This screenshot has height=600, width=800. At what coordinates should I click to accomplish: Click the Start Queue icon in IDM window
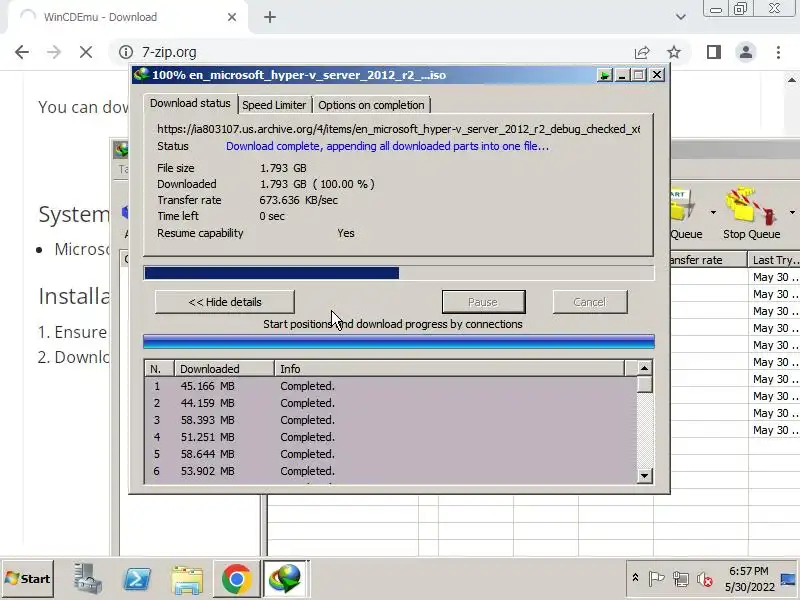[x=686, y=213]
